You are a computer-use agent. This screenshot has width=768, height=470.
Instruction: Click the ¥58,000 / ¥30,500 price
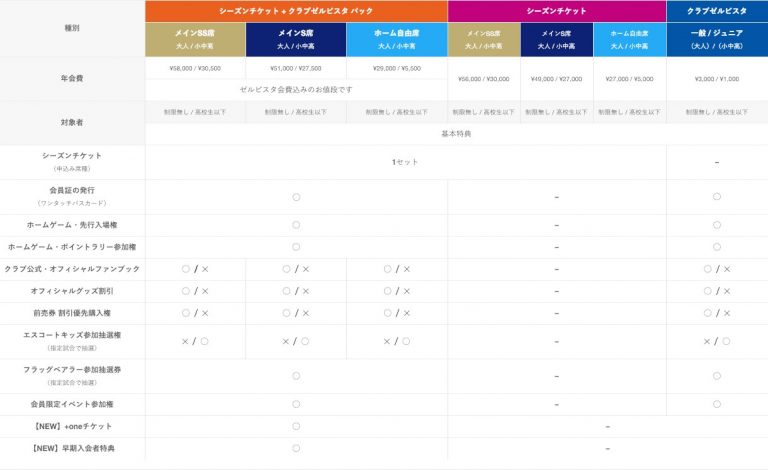[x=195, y=68]
